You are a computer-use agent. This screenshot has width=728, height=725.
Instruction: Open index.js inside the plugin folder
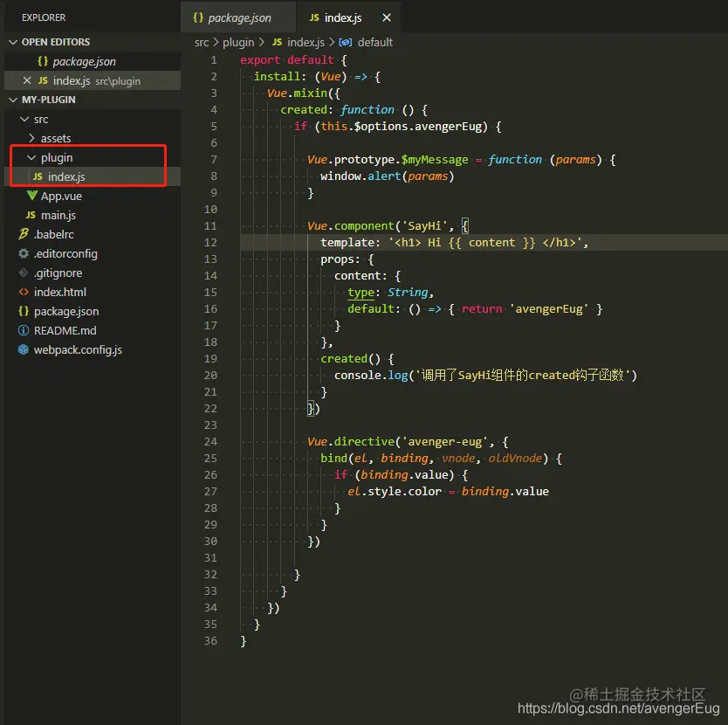pyautogui.click(x=93, y=177)
